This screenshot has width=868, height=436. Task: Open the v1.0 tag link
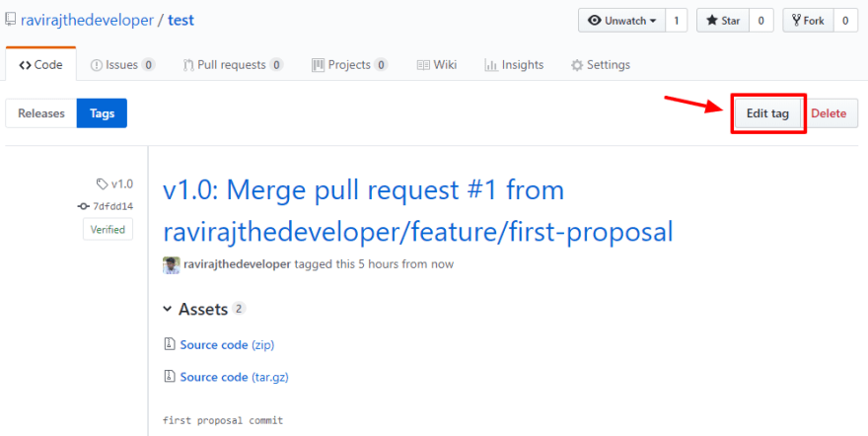pos(121,183)
